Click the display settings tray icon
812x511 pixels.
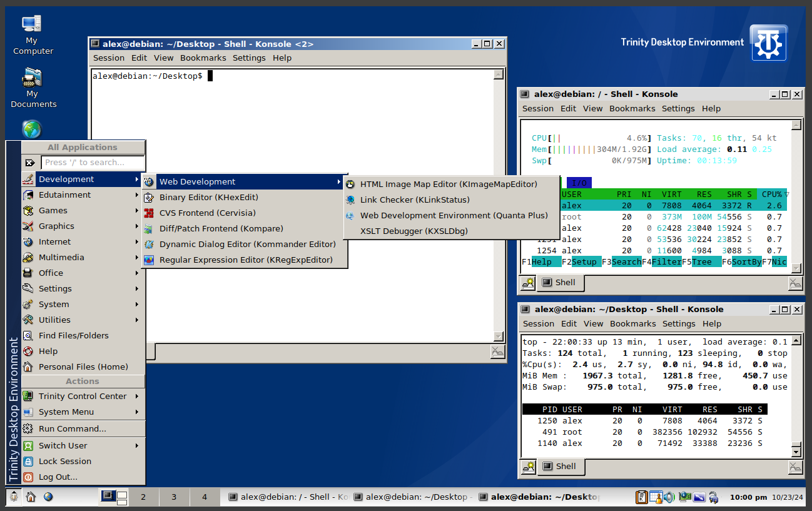point(699,497)
